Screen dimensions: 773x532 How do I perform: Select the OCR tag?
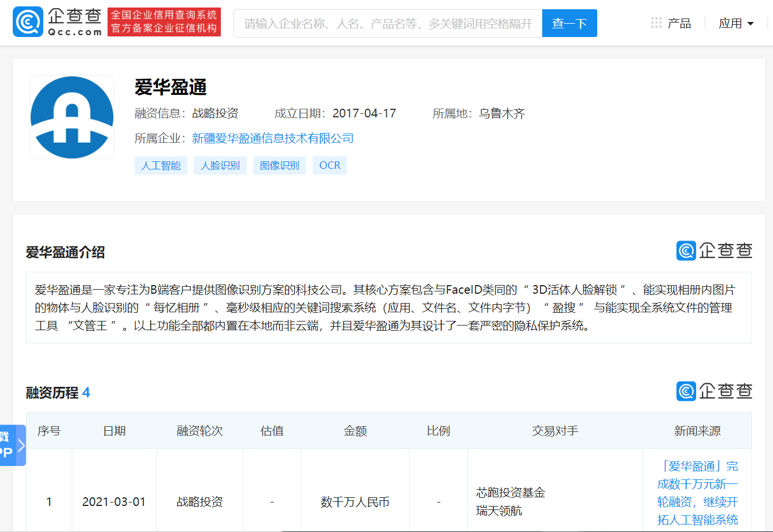pos(330,165)
